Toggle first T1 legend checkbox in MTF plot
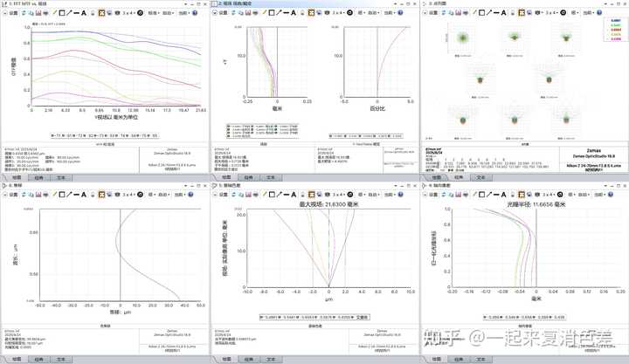The height and width of the screenshot is (364, 629). click(x=53, y=136)
